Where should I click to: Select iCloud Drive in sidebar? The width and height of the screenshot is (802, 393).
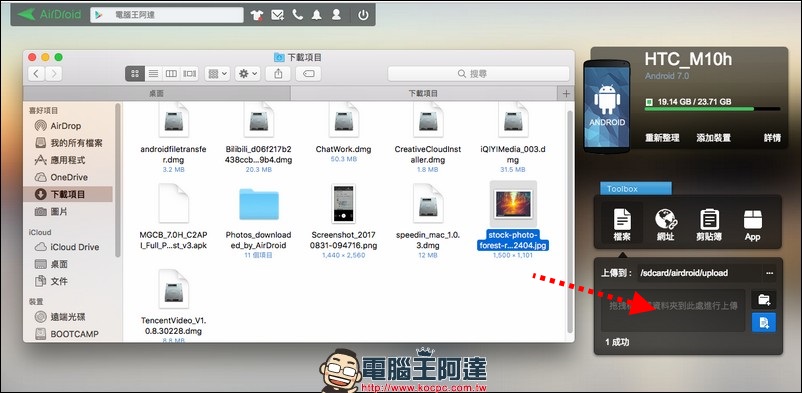click(x=75, y=247)
